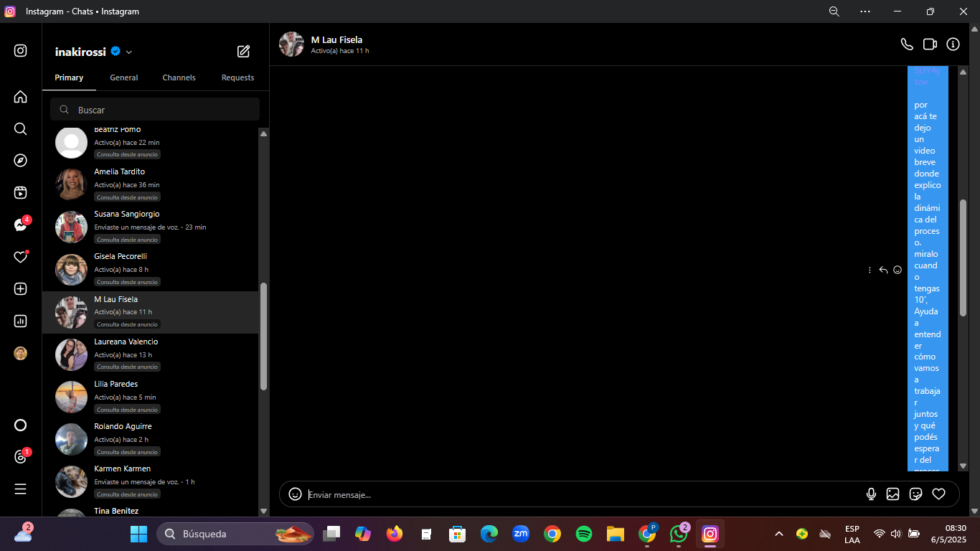Image resolution: width=980 pixels, height=551 pixels.
Task: Open chat with Beatriz Pomo
Action: (151, 143)
